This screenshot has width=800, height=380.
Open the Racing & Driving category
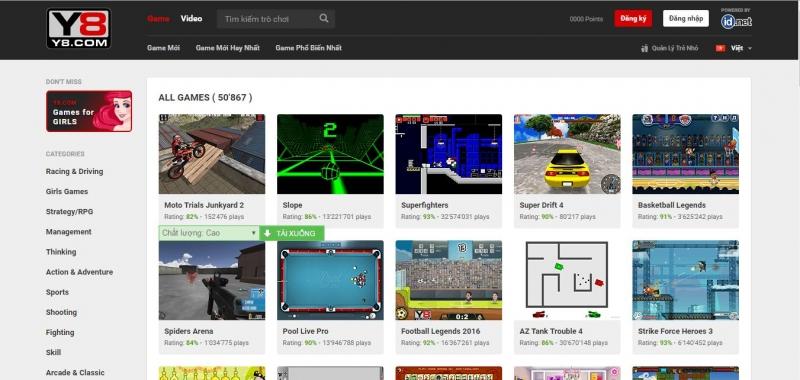tap(74, 171)
